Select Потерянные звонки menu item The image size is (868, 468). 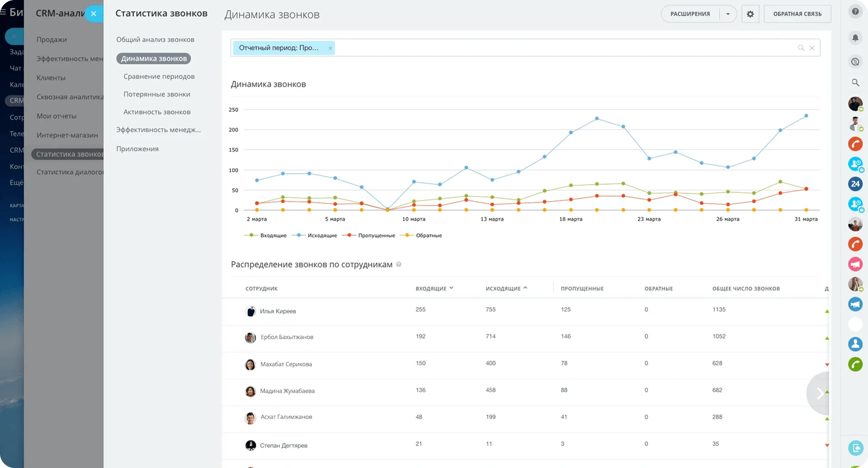pyautogui.click(x=157, y=94)
